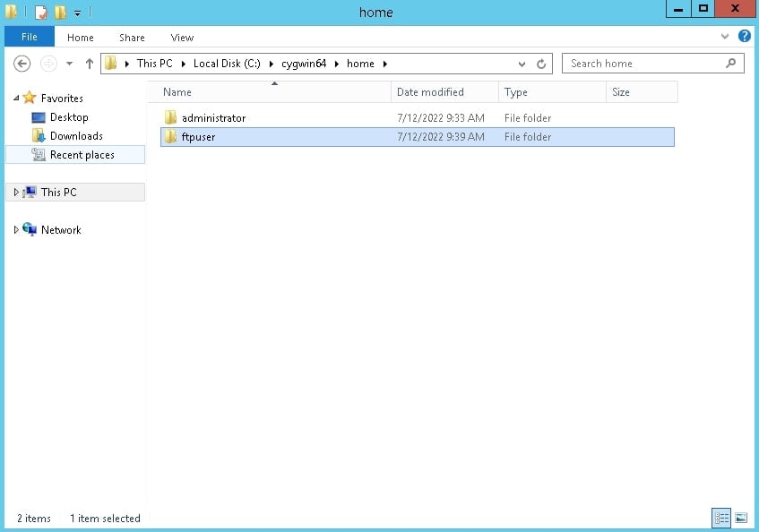The image size is (759, 532).
Task: Click the This PC computer icon
Action: point(30,192)
